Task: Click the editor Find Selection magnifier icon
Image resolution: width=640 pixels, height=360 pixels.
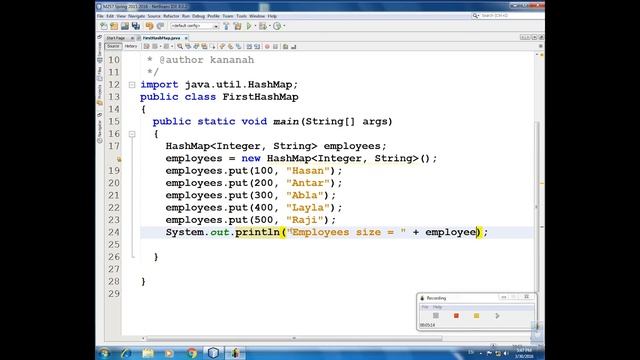Action: point(180,47)
